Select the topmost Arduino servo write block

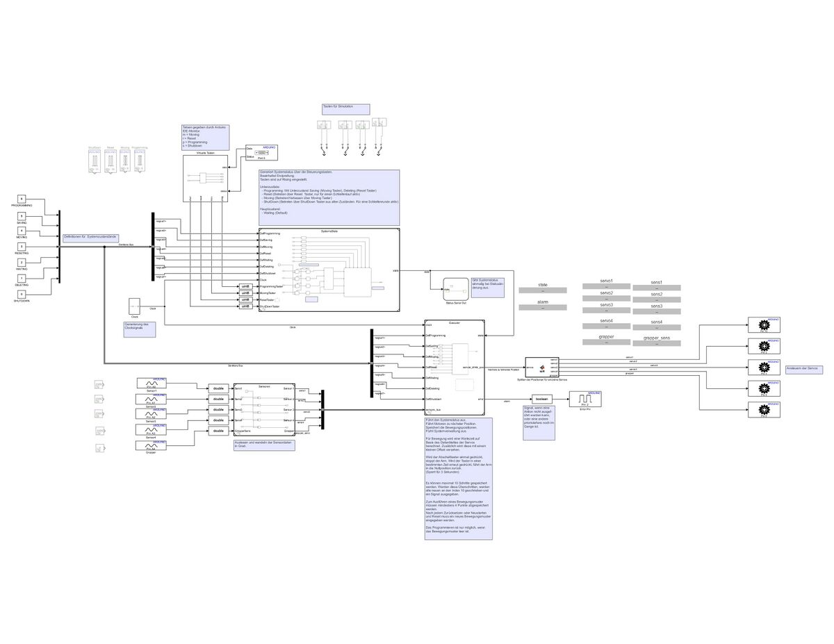tap(764, 325)
